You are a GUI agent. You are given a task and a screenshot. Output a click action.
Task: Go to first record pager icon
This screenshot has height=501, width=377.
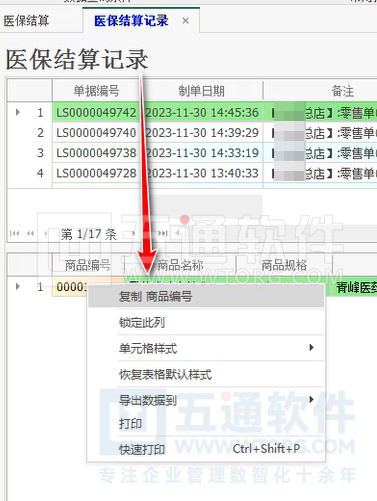coord(14,234)
